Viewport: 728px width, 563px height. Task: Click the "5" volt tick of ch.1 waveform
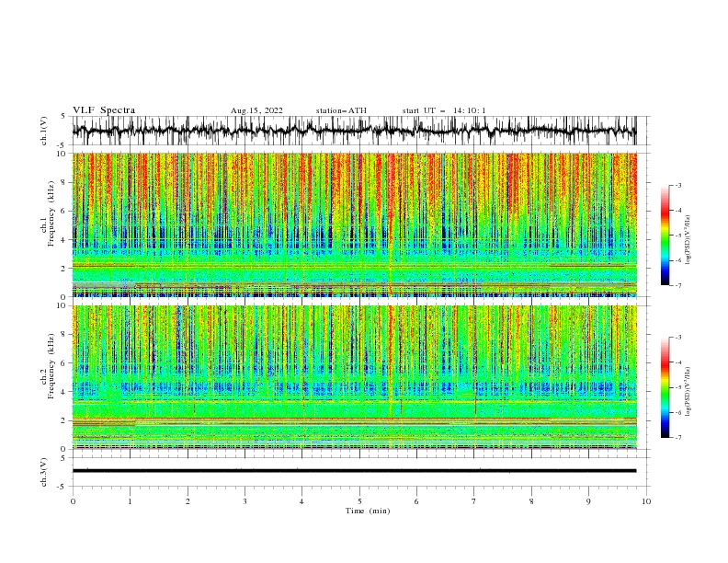pos(63,116)
